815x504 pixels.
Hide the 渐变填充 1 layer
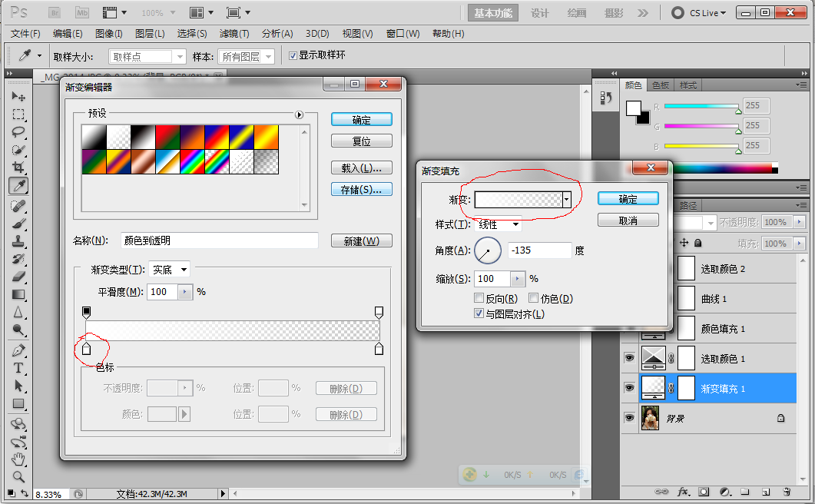pos(629,387)
